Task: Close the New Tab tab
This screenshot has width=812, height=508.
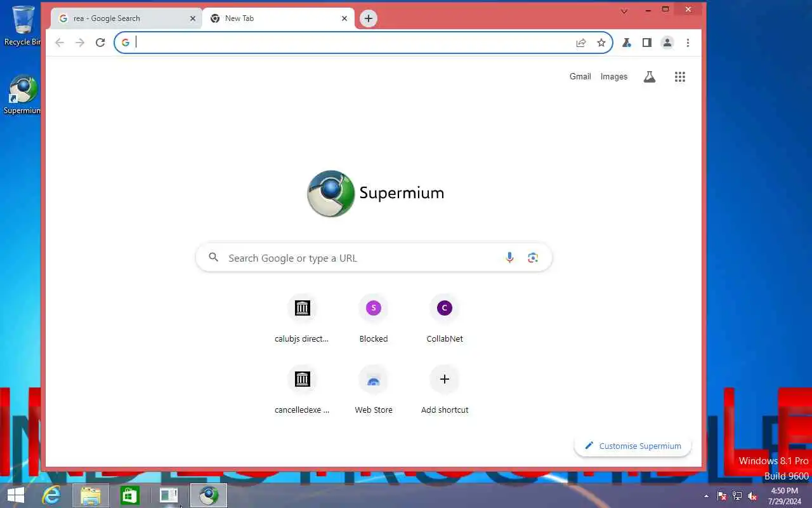Action: pos(344,18)
